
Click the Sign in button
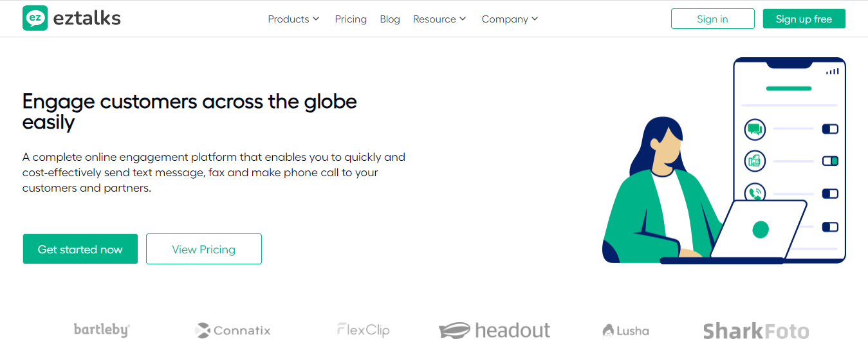pyautogui.click(x=712, y=19)
